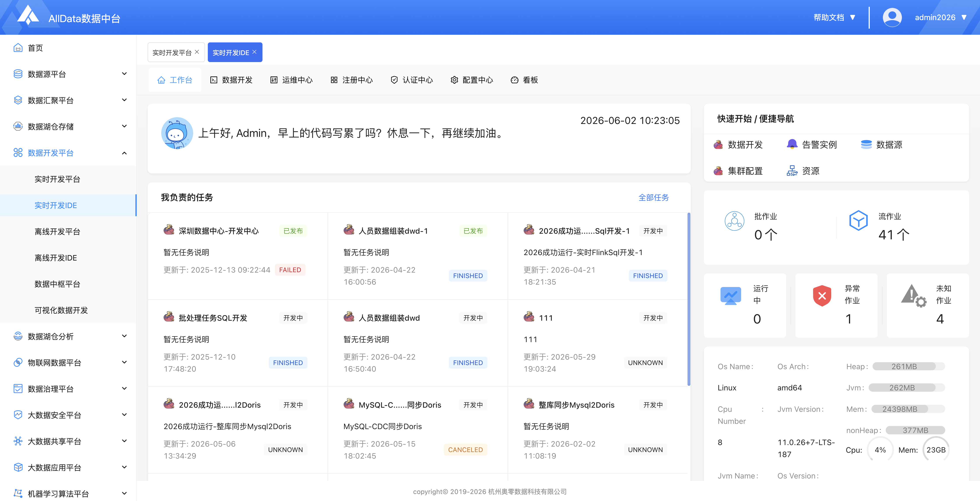This screenshot has height=501, width=980.
Task: Select 数据中枢平台 in the sidebar
Action: pos(58,284)
